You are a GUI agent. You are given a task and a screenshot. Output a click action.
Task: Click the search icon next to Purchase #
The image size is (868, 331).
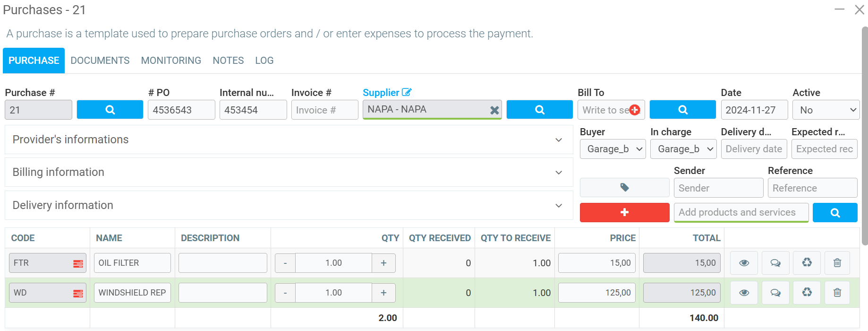(x=110, y=110)
